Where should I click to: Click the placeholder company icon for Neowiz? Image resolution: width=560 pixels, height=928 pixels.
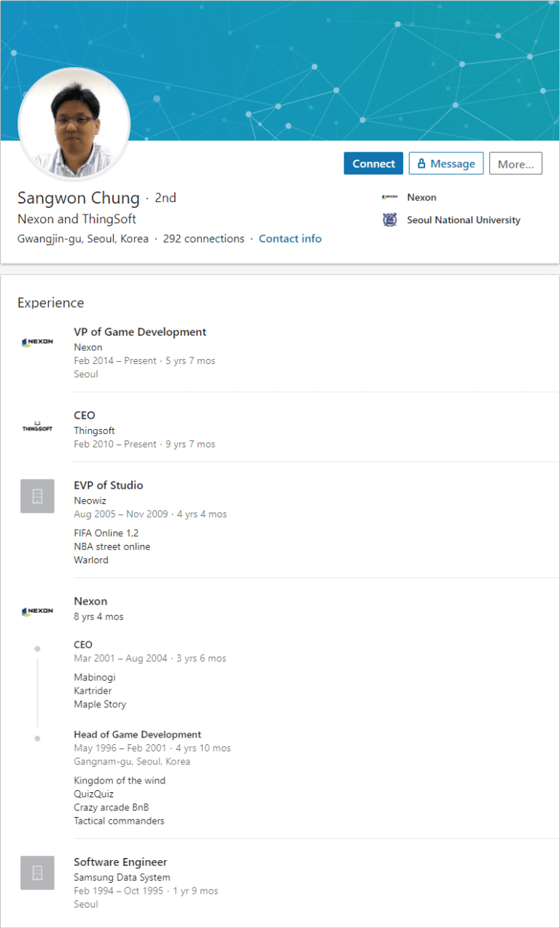click(x=37, y=496)
